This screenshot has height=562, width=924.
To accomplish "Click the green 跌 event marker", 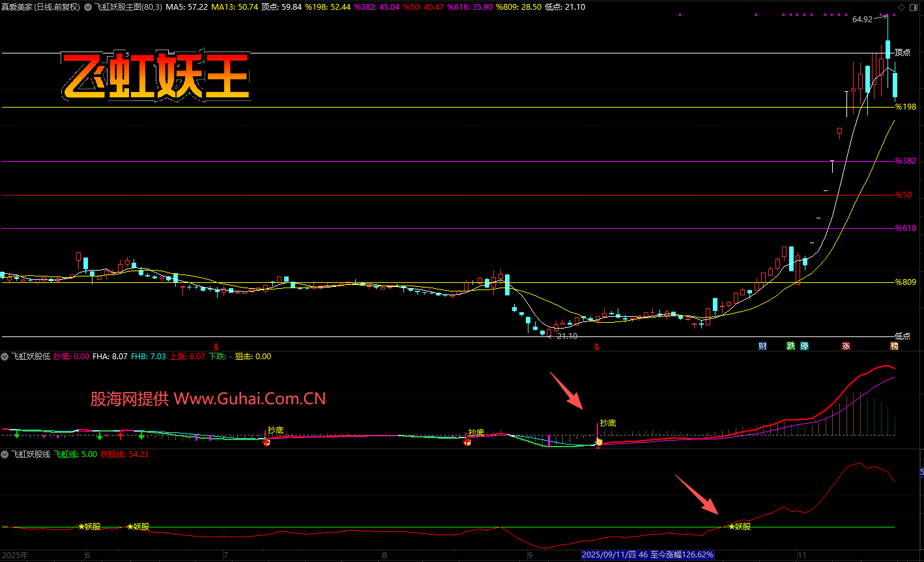I will coord(790,346).
